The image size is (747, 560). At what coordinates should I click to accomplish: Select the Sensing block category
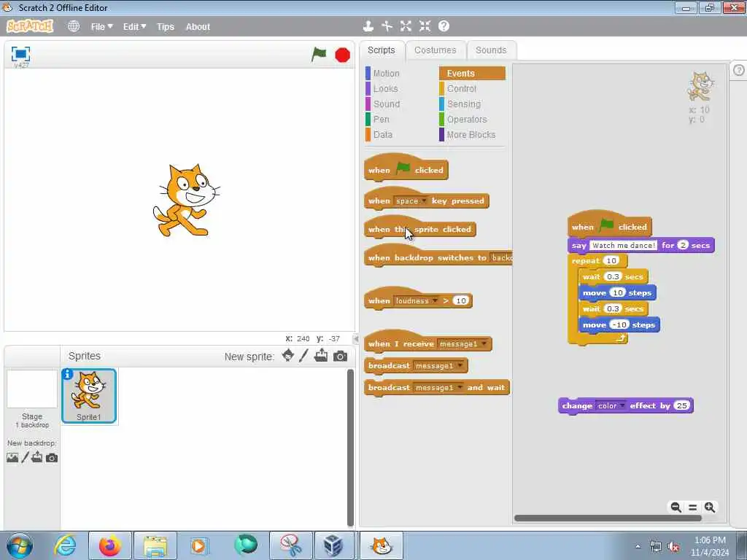coord(463,104)
